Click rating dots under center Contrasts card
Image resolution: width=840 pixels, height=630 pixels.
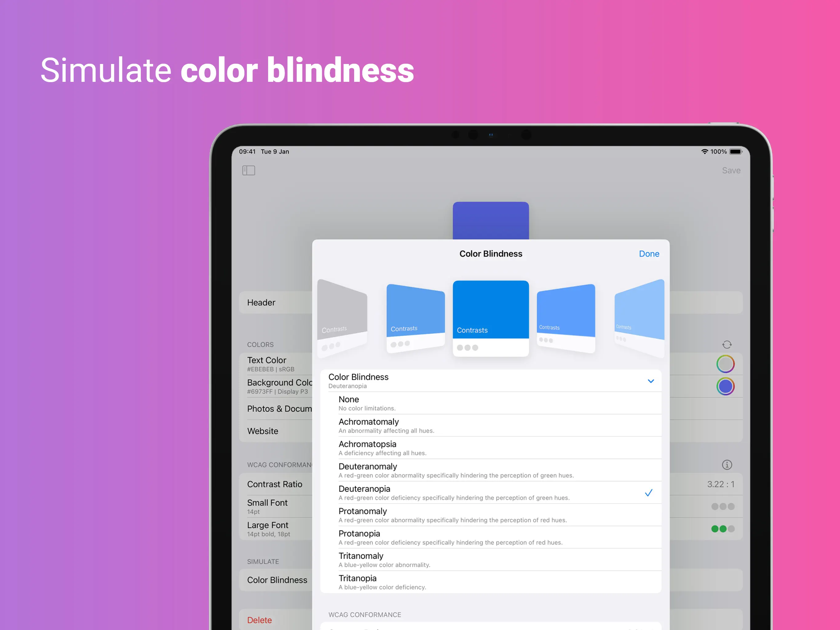coord(467,348)
